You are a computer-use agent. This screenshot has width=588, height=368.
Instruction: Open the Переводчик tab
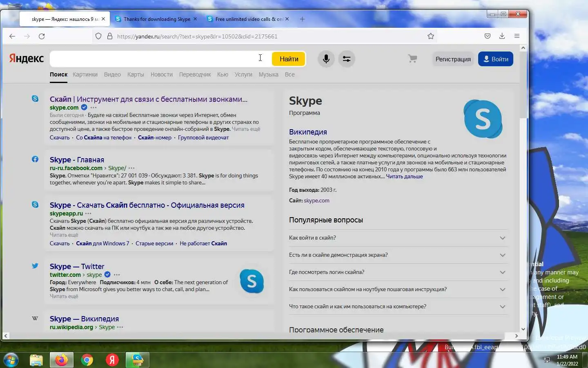[195, 74]
